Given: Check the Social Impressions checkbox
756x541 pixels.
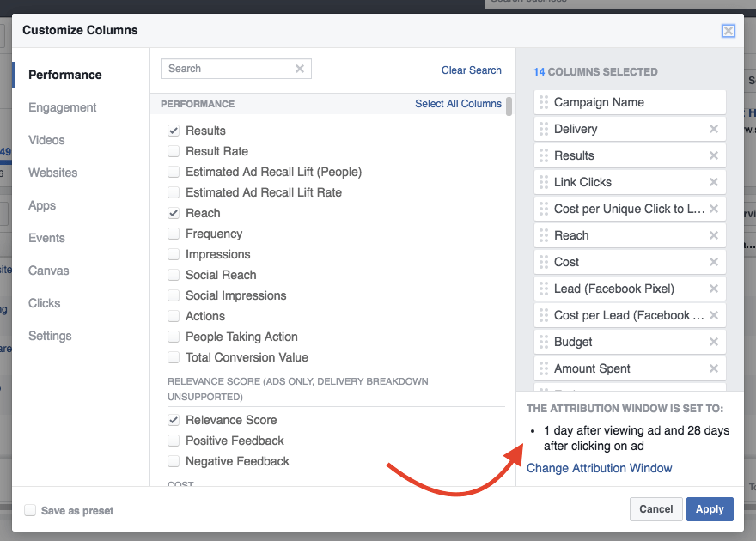Looking at the screenshot, I should (174, 295).
